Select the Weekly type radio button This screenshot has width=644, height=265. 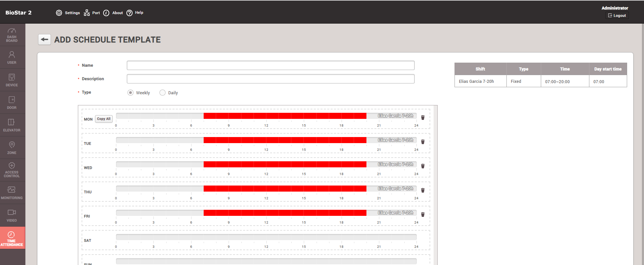(x=130, y=93)
